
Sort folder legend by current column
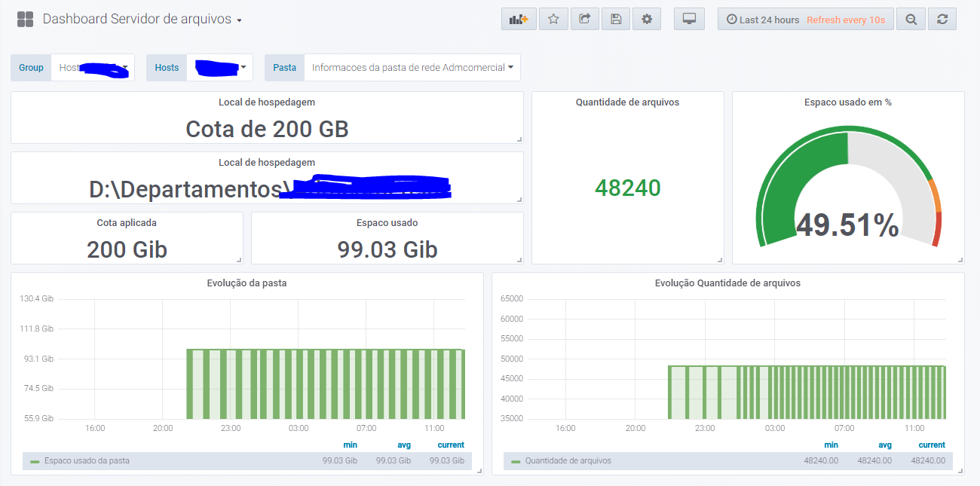pyautogui.click(x=451, y=445)
